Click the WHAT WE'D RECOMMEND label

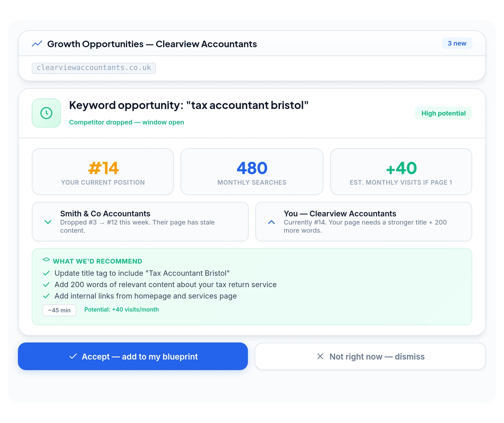coord(98,261)
